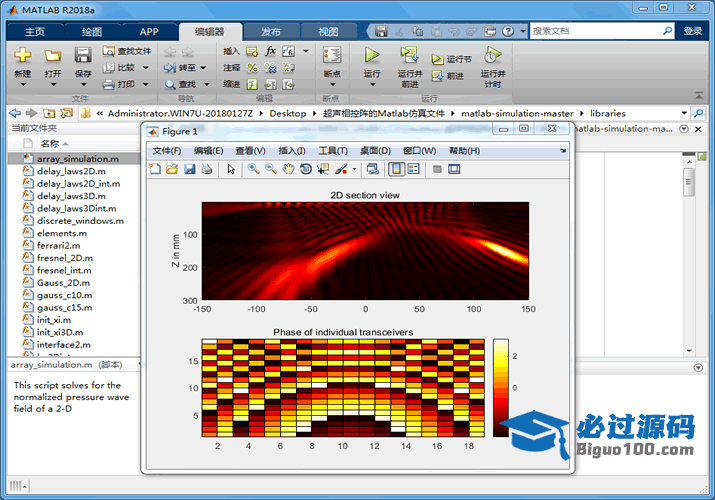Open the 工具(T) menu in Figure 1
Screen dimensions: 715x500
tap(332, 151)
